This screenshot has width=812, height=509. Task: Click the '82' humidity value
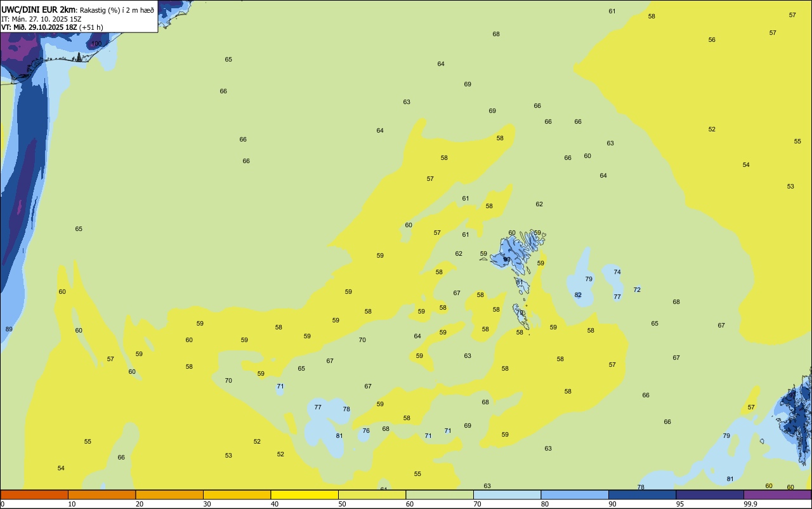578,294
